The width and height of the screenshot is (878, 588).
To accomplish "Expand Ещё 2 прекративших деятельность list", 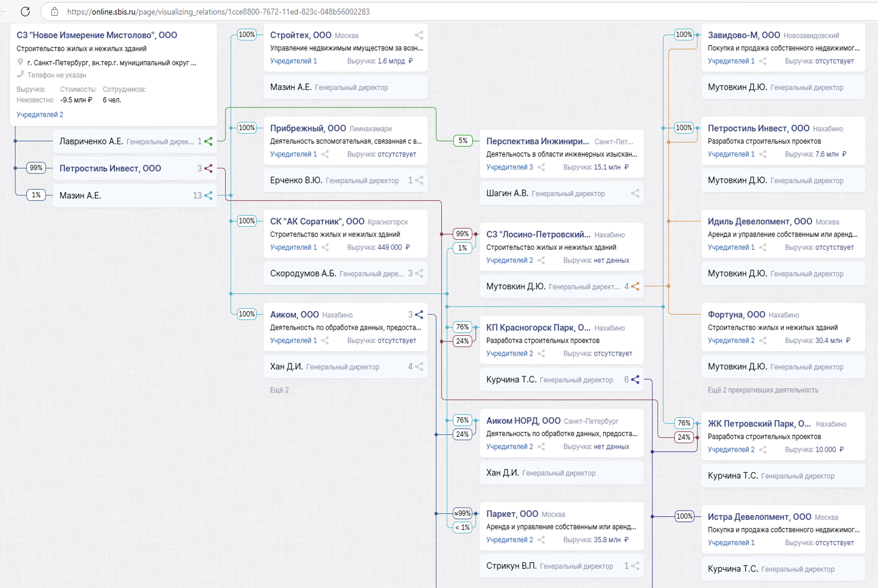I will pos(763,390).
